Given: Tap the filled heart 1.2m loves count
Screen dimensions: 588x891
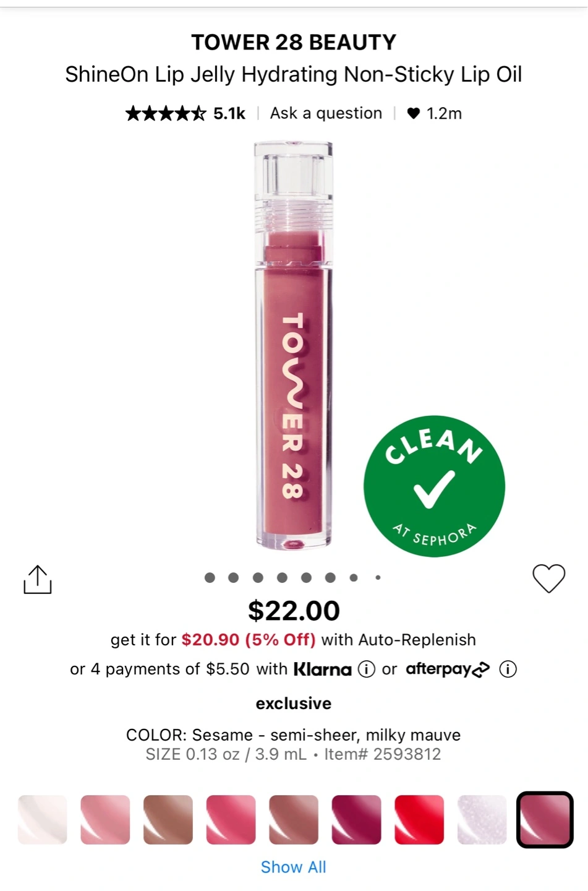Looking at the screenshot, I should [434, 113].
